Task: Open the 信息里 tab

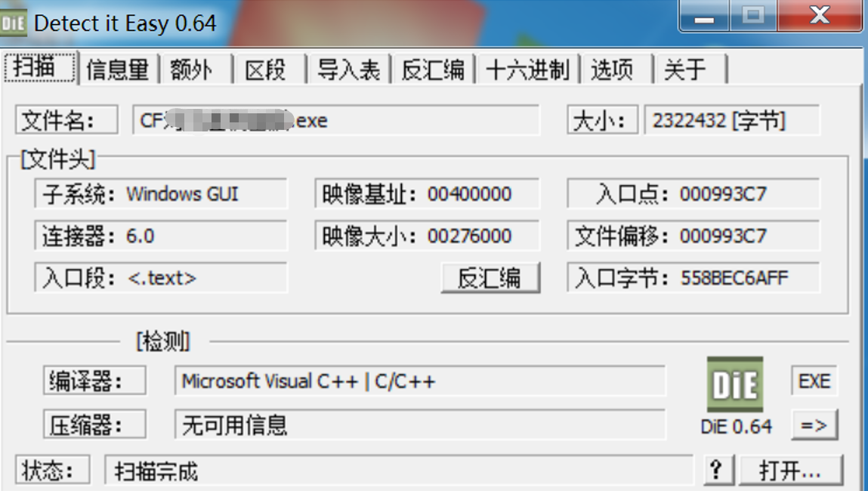Action: tap(118, 69)
